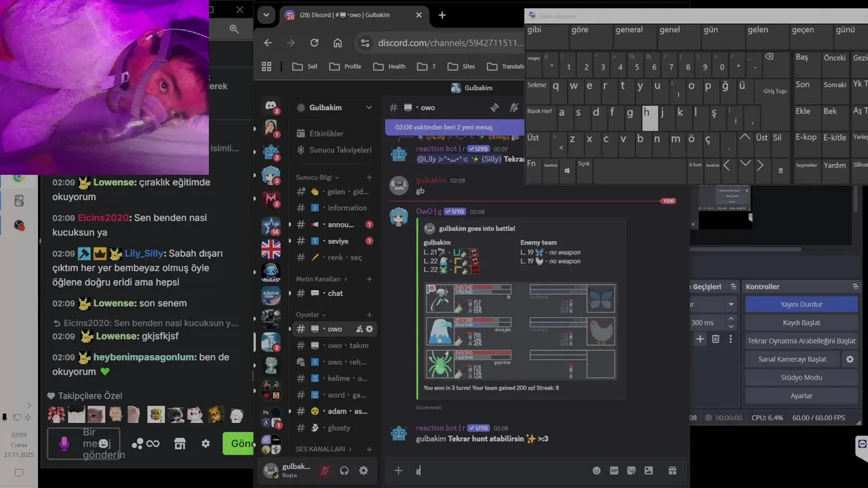
Task: Adjust 300 ms transition duration stepper
Action: [x=732, y=323]
